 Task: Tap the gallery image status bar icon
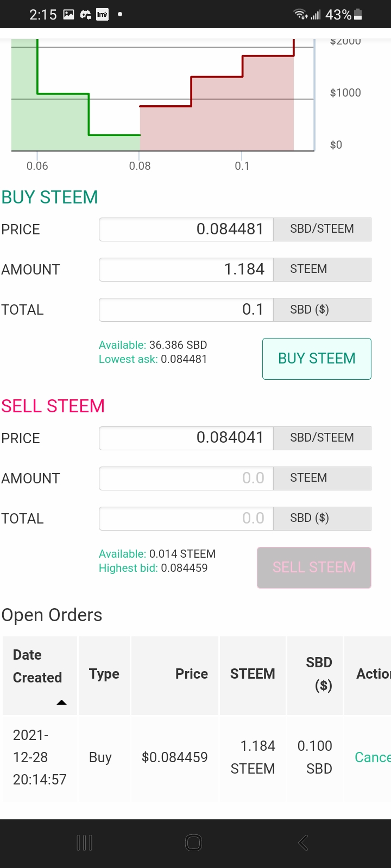68,15
